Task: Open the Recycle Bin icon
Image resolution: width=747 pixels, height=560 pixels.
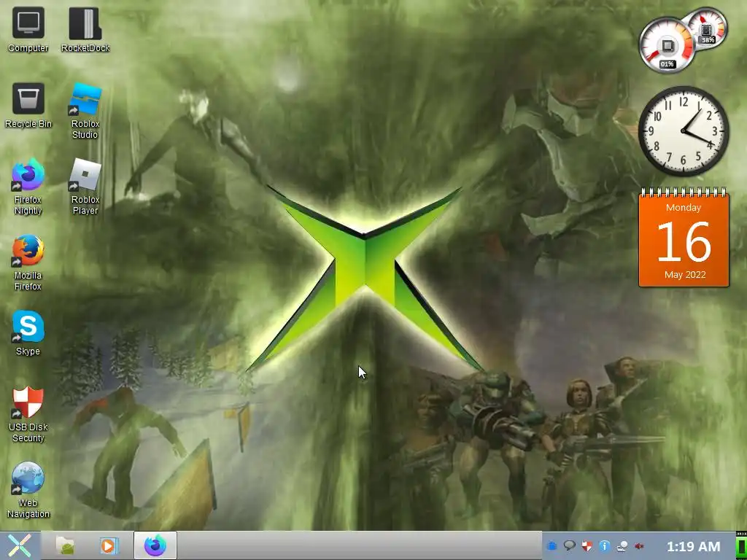Action: [x=28, y=105]
